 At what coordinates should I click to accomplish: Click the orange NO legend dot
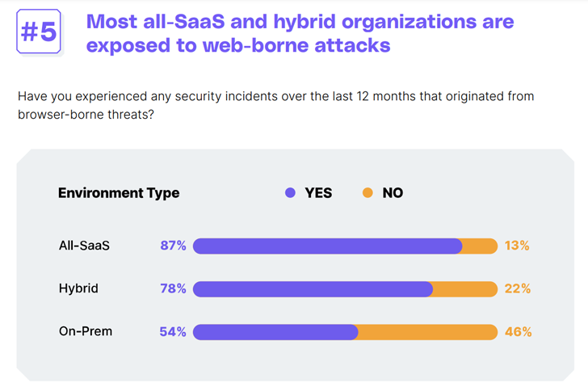368,193
